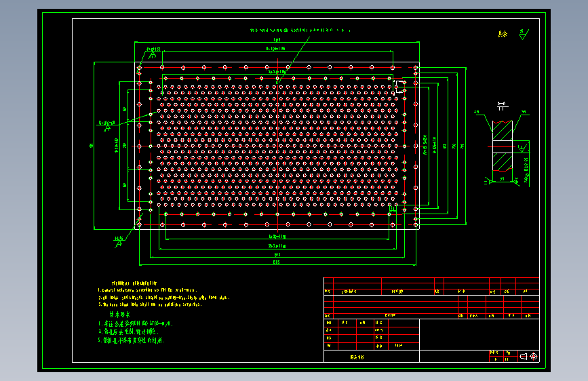Select the surface roughness symbol at top right
Screen dimensions: 588x381
point(524,34)
